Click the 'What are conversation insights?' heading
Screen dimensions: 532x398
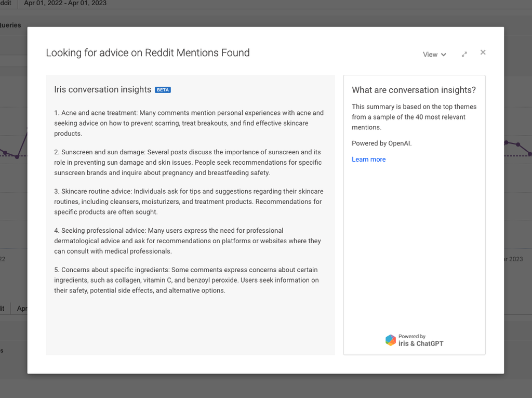click(414, 90)
